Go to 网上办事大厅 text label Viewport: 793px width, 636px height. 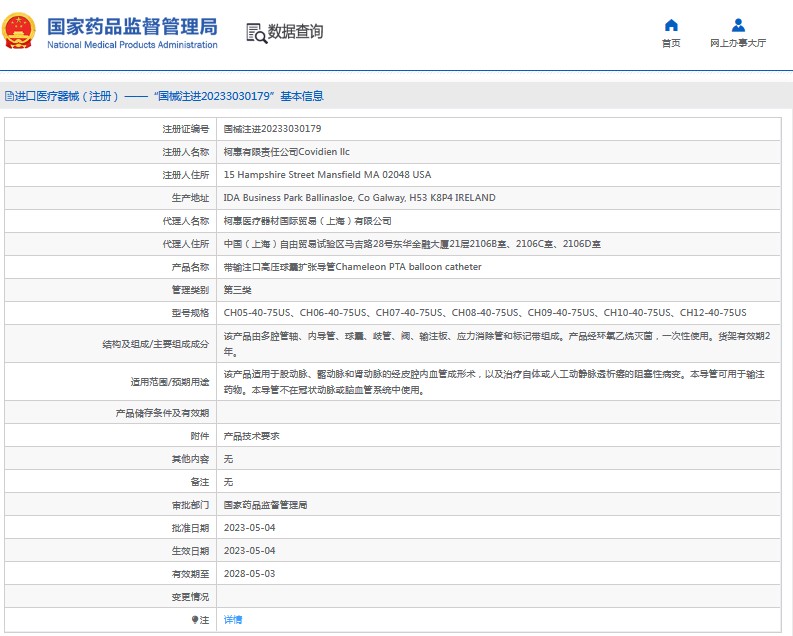point(738,44)
